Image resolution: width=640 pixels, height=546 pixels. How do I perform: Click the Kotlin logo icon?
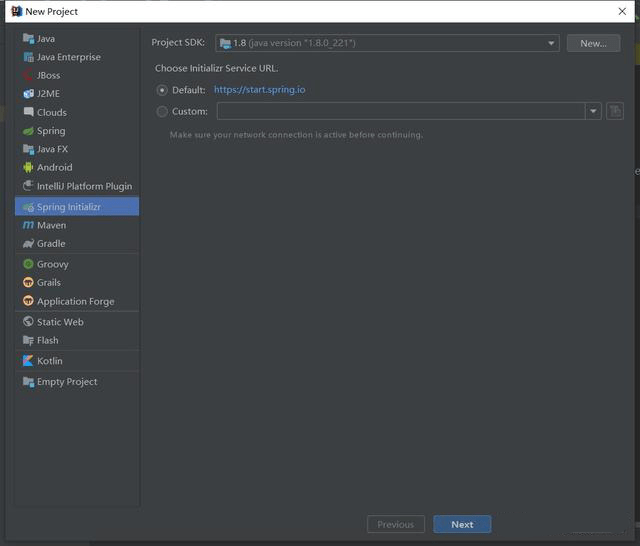click(28, 361)
